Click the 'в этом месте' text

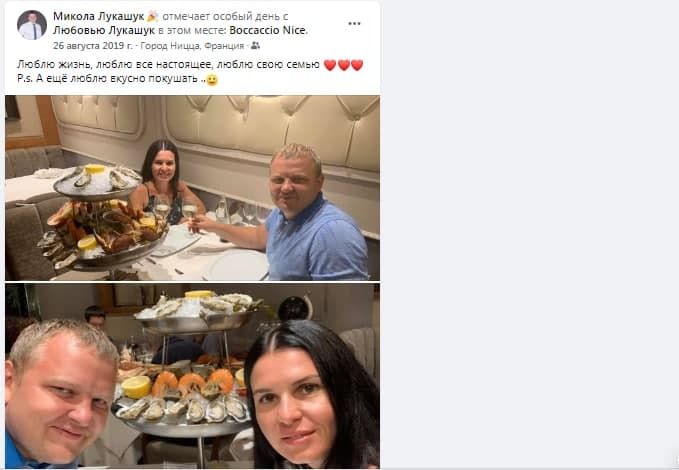[x=192, y=31]
